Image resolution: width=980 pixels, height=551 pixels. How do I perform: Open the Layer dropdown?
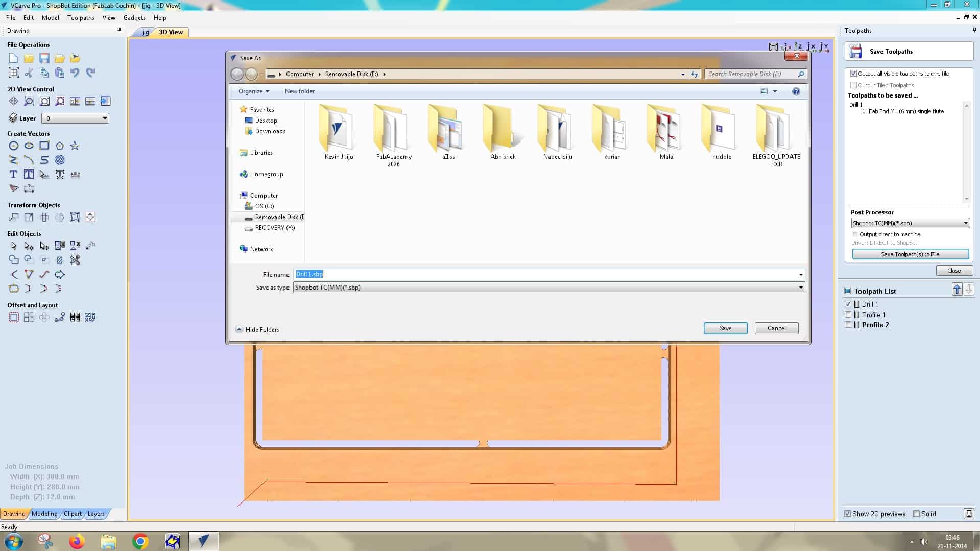tap(75, 118)
